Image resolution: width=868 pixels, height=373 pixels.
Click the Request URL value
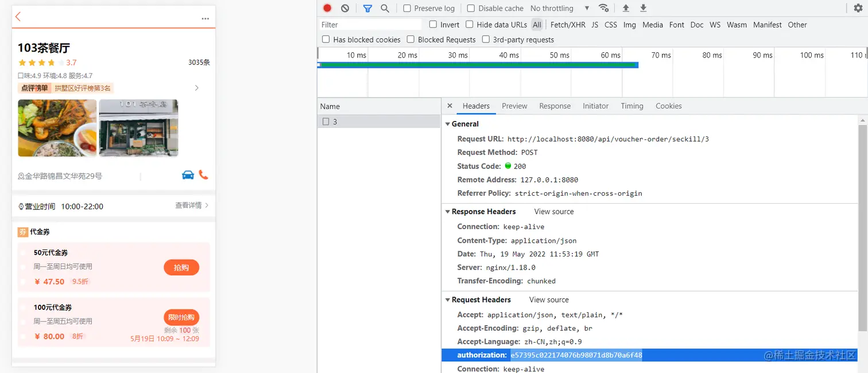coord(608,139)
